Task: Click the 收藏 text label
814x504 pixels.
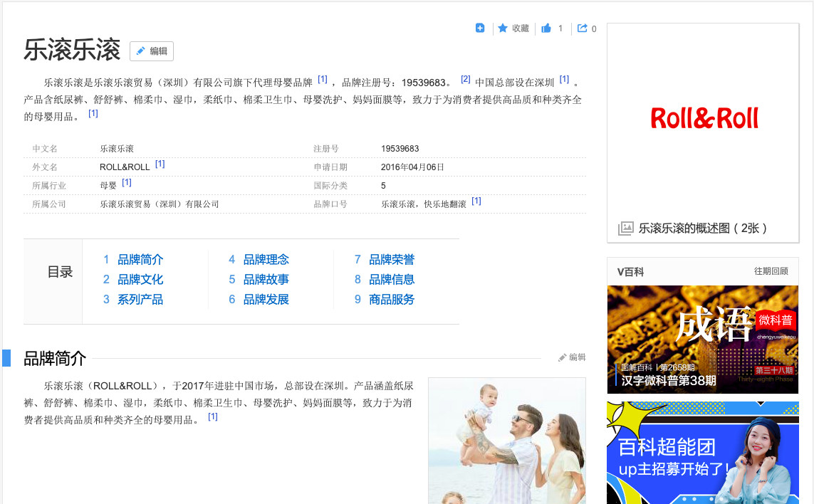Action: point(520,28)
